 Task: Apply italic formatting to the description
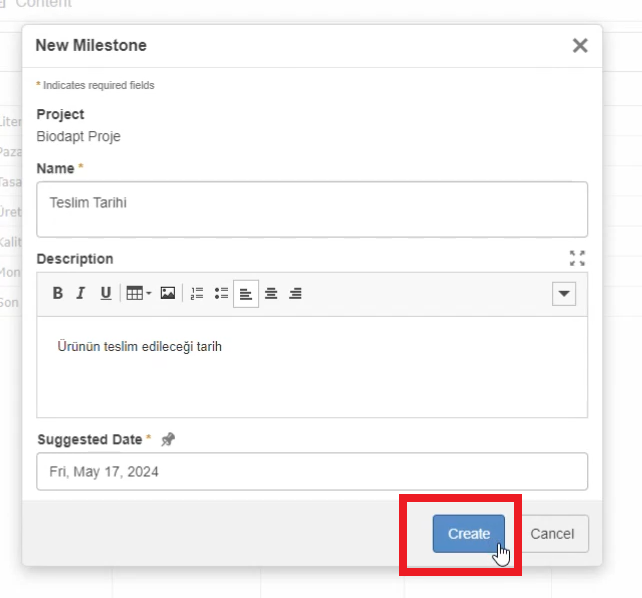tap(81, 293)
